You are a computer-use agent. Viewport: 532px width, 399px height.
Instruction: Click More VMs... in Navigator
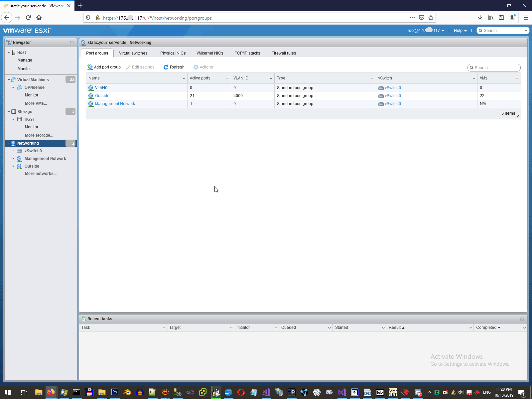(36, 103)
